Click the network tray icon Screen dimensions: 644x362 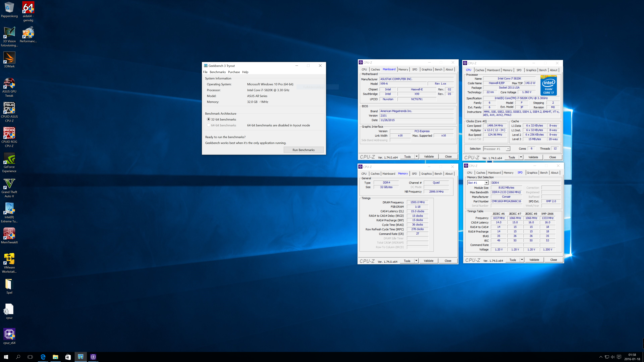(x=607, y=357)
